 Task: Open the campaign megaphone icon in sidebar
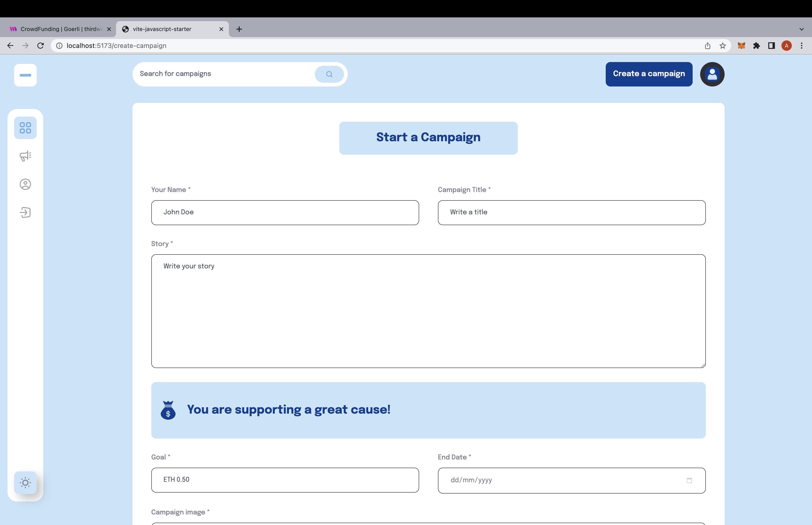click(x=25, y=156)
